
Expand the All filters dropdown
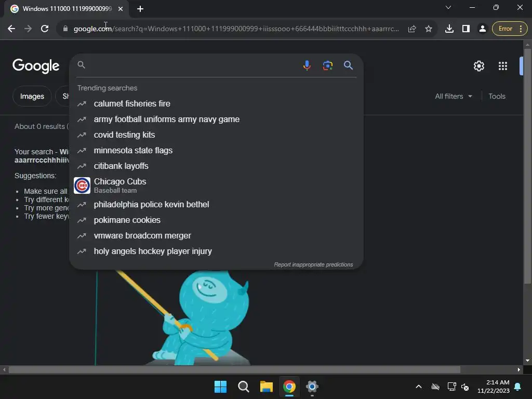453,96
